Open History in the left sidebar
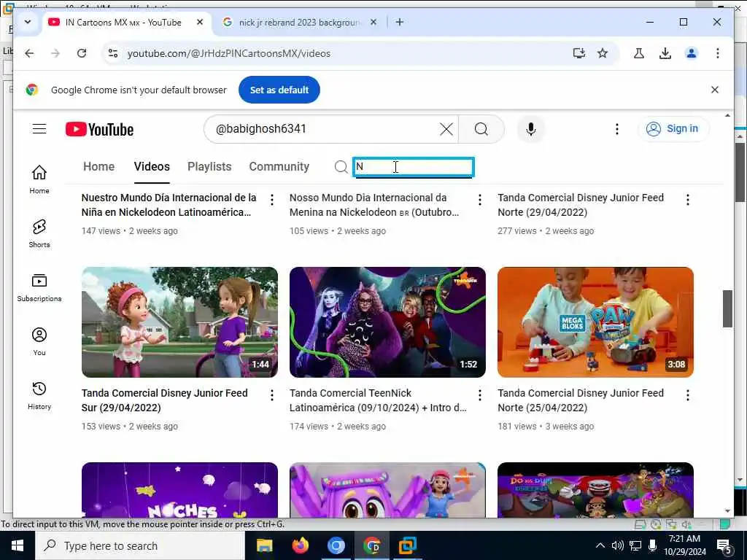 39,395
